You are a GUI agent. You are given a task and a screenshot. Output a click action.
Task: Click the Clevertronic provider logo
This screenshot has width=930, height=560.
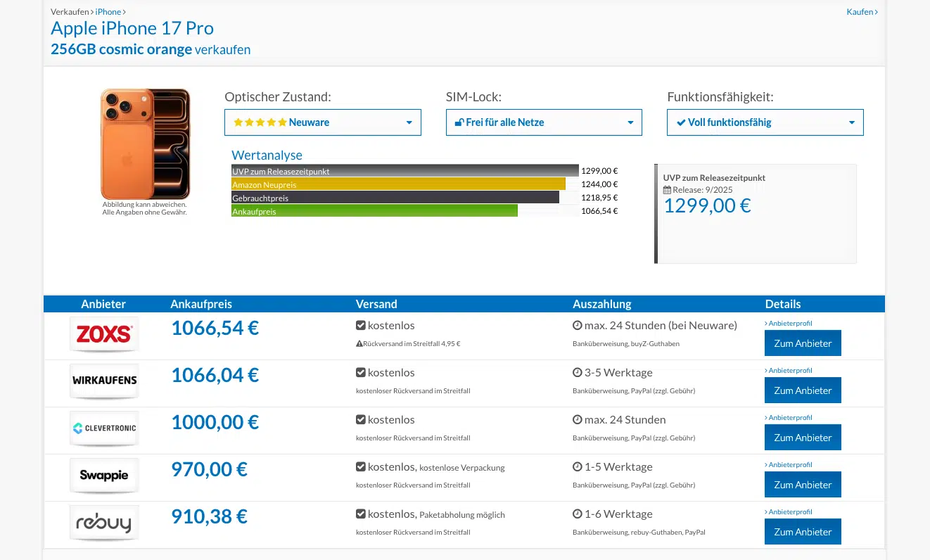104,428
